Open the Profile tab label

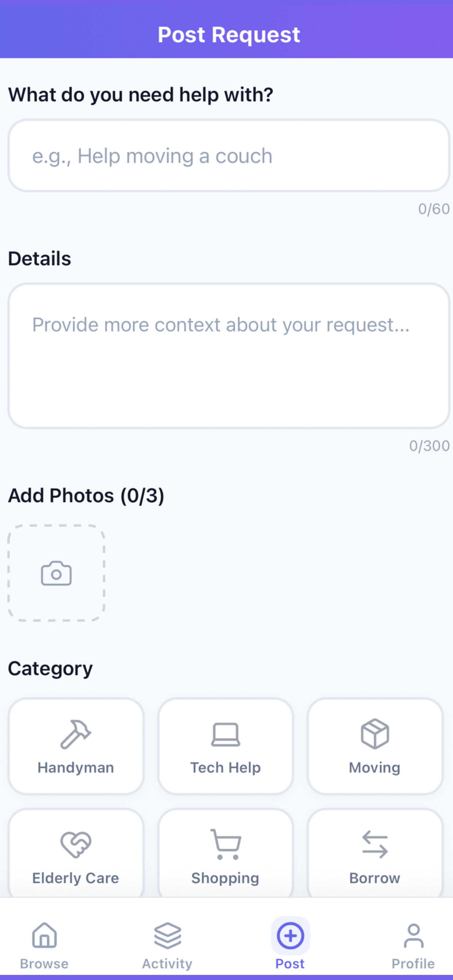click(x=413, y=964)
